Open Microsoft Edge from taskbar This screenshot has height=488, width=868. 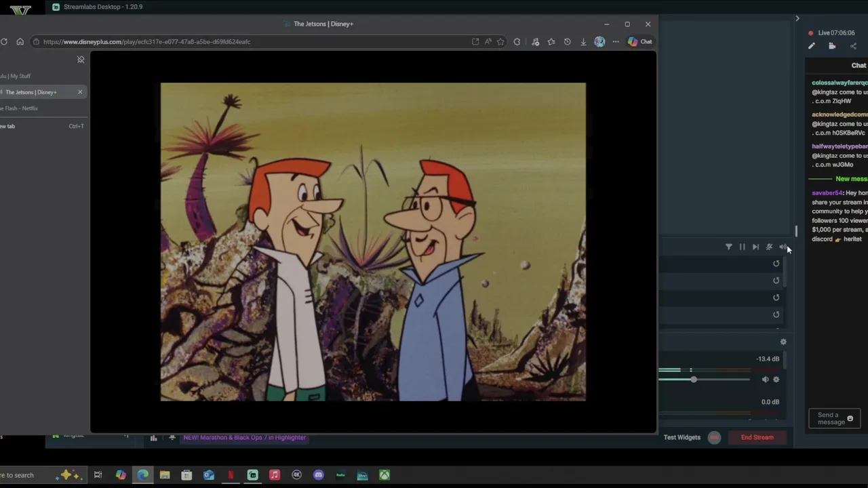tap(143, 475)
